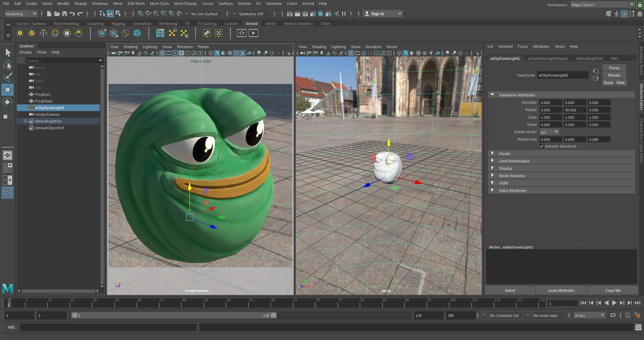Toggle grid display in renderCamera viewport toolbar
The width and height of the screenshot is (644, 340).
click(x=162, y=53)
